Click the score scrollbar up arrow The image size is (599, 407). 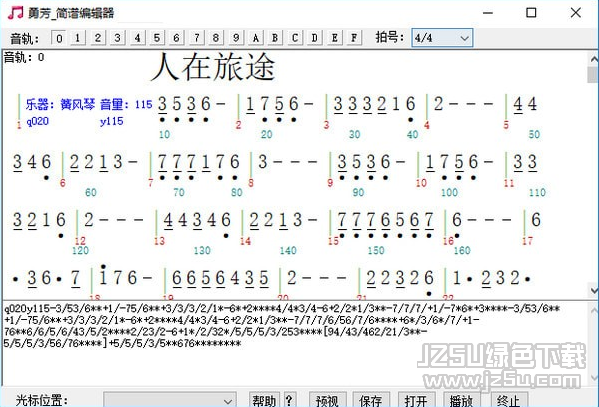pos(594,58)
